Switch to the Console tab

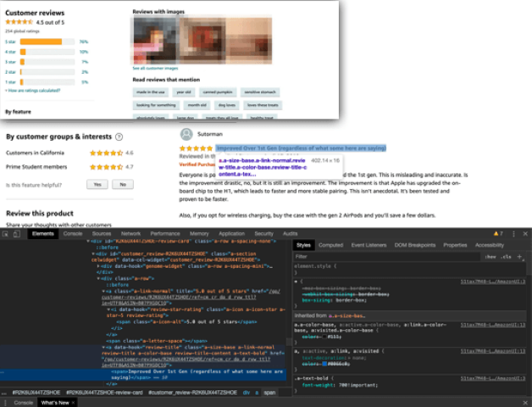(x=73, y=232)
